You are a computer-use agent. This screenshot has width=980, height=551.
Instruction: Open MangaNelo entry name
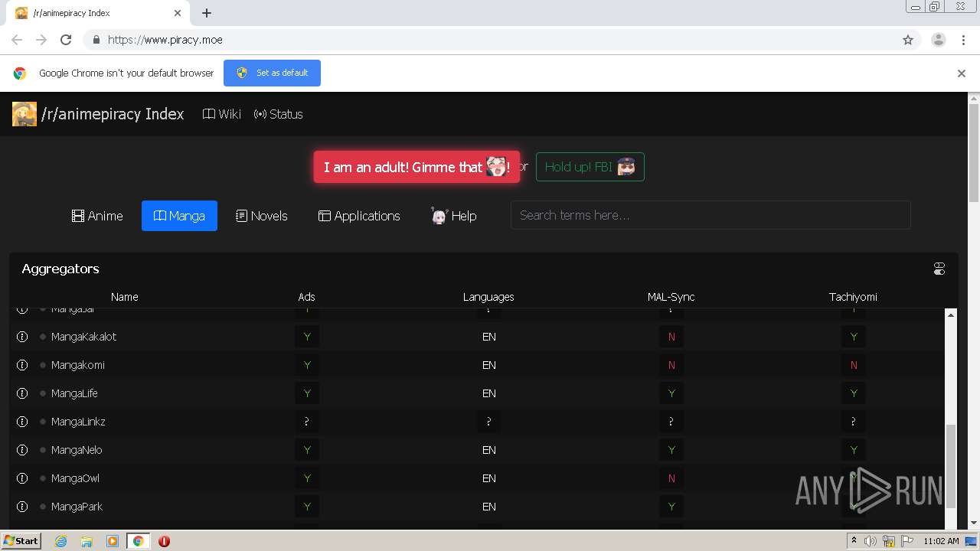77,450
